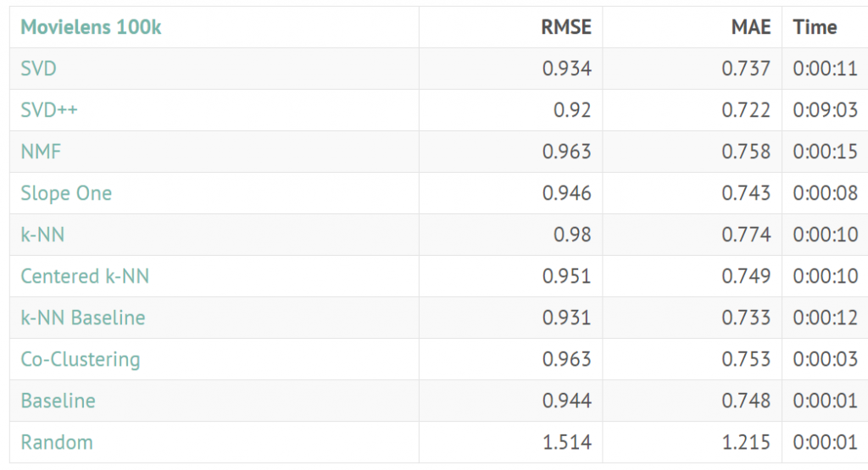Click the RMSE column header
The width and height of the screenshot is (868, 470).
click(x=566, y=27)
